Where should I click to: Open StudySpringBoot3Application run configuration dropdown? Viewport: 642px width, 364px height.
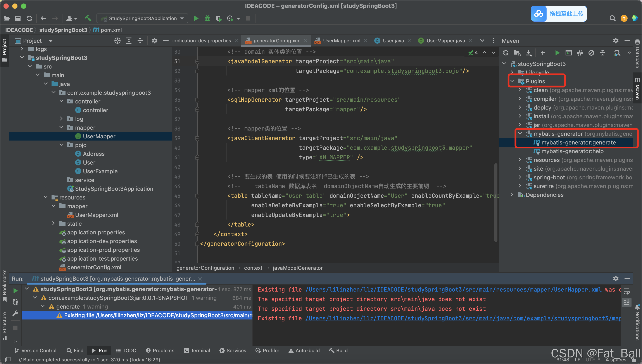[143, 18]
